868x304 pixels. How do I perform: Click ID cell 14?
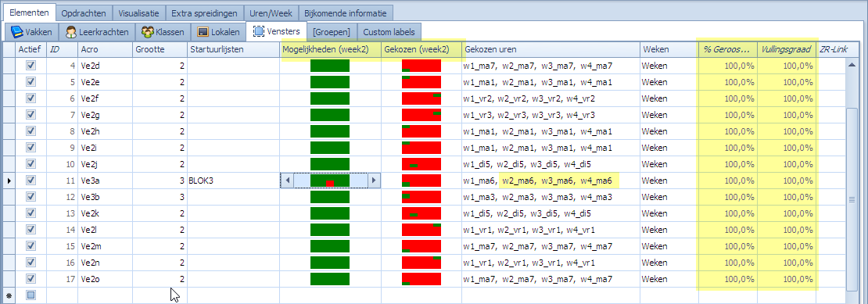tap(62, 230)
